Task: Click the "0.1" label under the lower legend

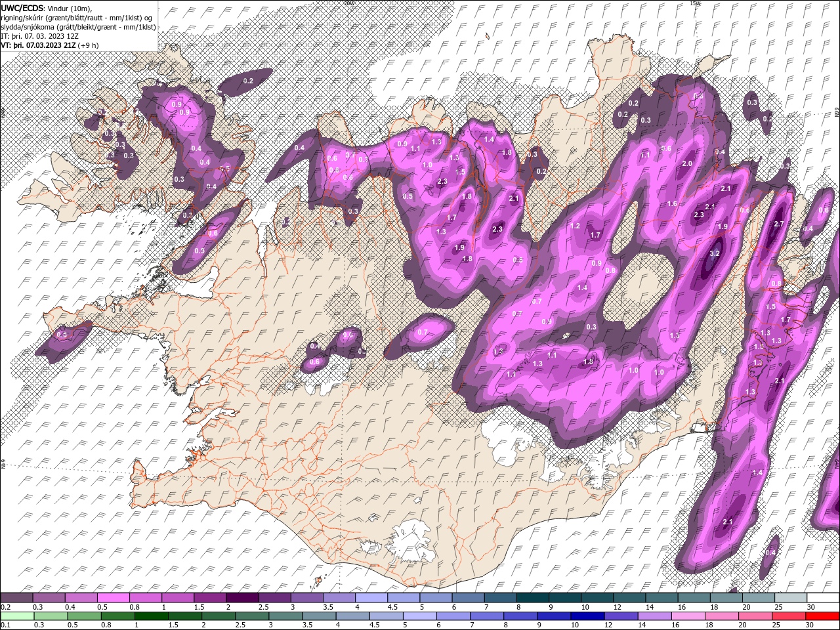Action: click(x=6, y=625)
